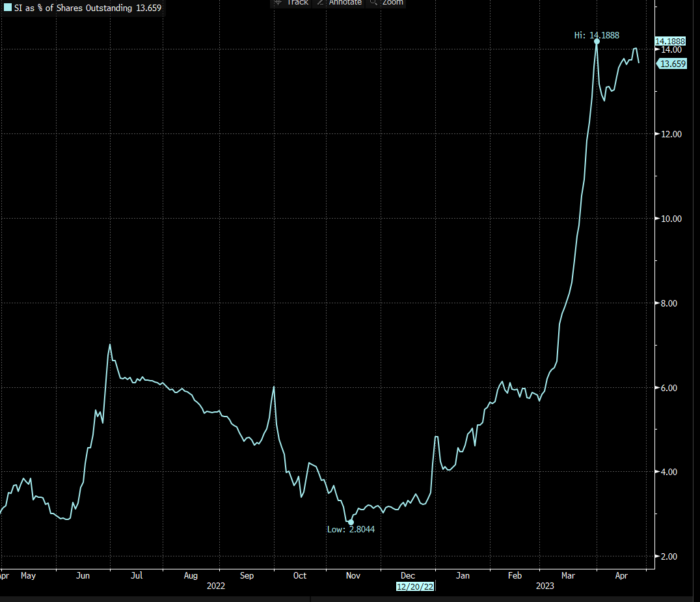Click the 10.00 value on the price axis

671,219
